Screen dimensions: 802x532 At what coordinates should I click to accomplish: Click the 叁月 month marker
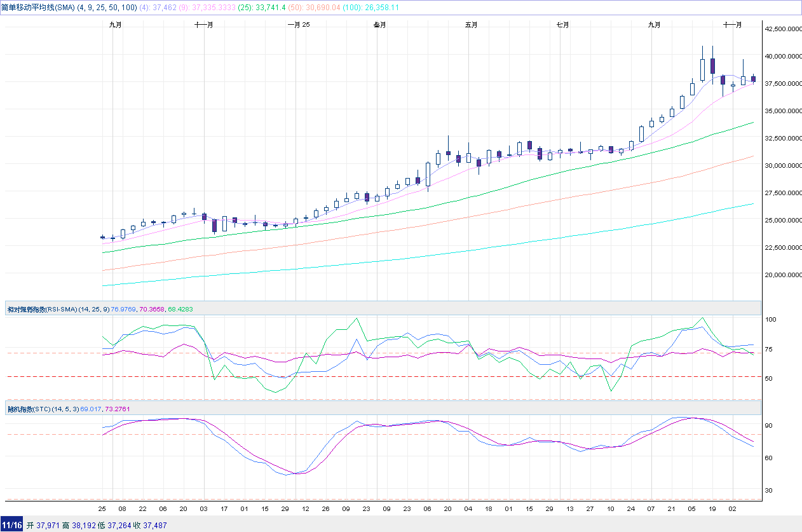tap(379, 25)
